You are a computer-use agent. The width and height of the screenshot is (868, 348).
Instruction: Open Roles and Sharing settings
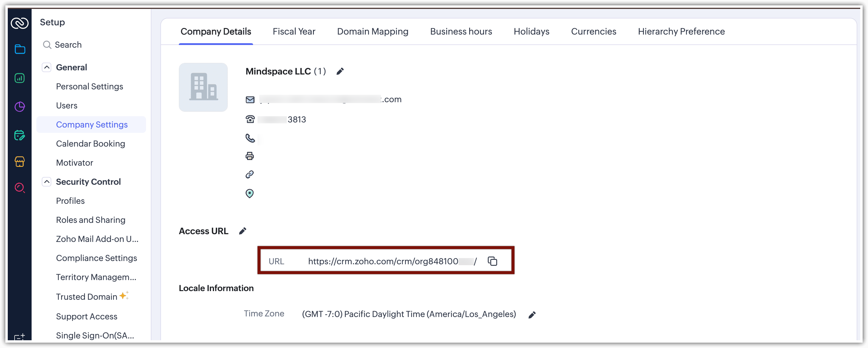coord(90,220)
